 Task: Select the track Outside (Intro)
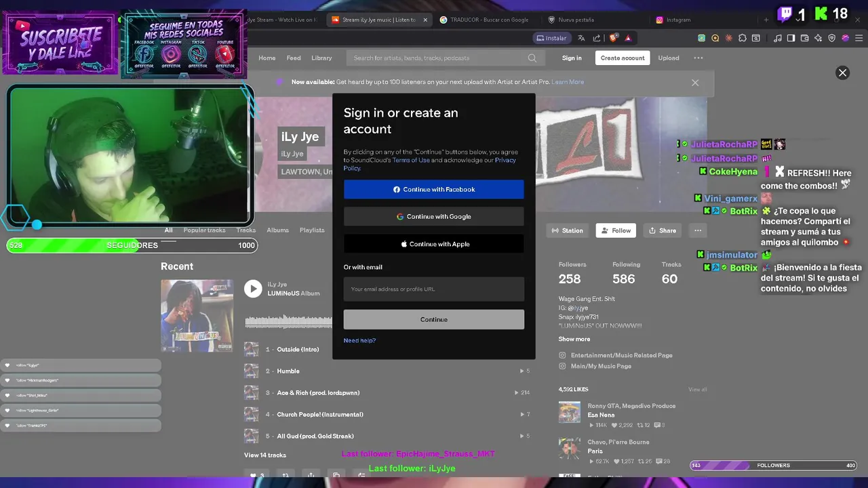298,349
